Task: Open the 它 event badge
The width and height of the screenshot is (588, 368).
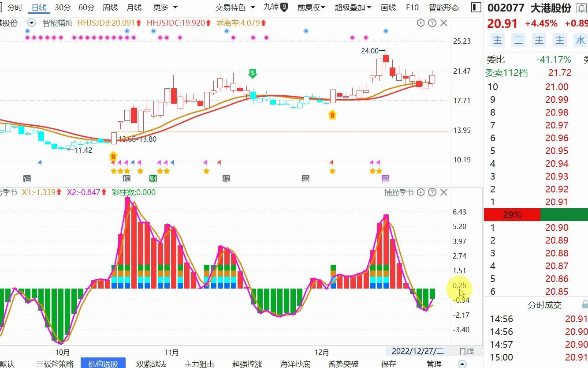Action: coord(27,179)
